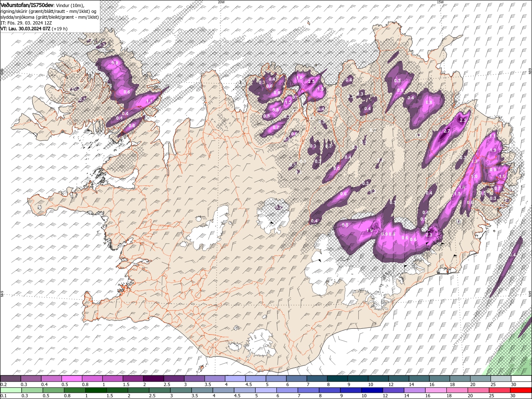Image resolution: width=532 pixels, height=399 pixels.
Task: Click the 14 label in the bottom legend row
Action: (x=407, y=396)
